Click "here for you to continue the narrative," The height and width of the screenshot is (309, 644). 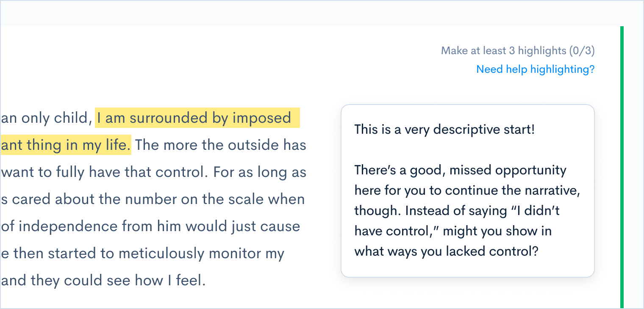click(x=467, y=190)
